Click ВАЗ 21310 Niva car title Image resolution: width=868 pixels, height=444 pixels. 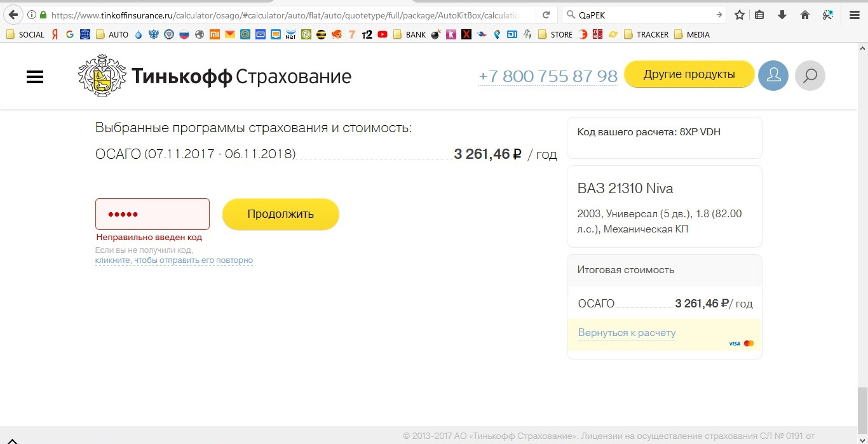pyautogui.click(x=625, y=189)
